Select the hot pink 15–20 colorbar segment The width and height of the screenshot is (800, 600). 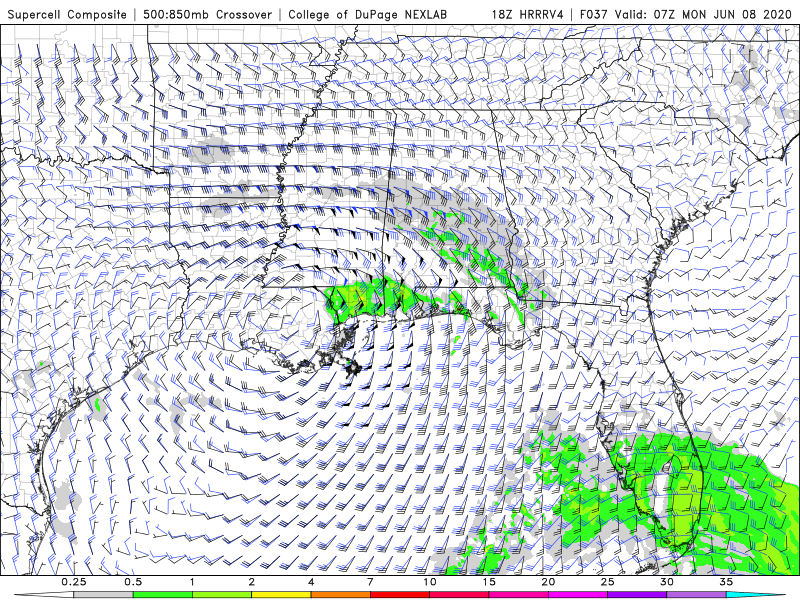pos(518,595)
